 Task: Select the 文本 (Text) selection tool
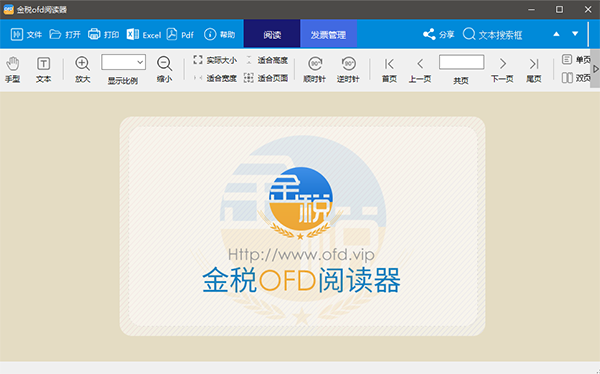pos(43,70)
